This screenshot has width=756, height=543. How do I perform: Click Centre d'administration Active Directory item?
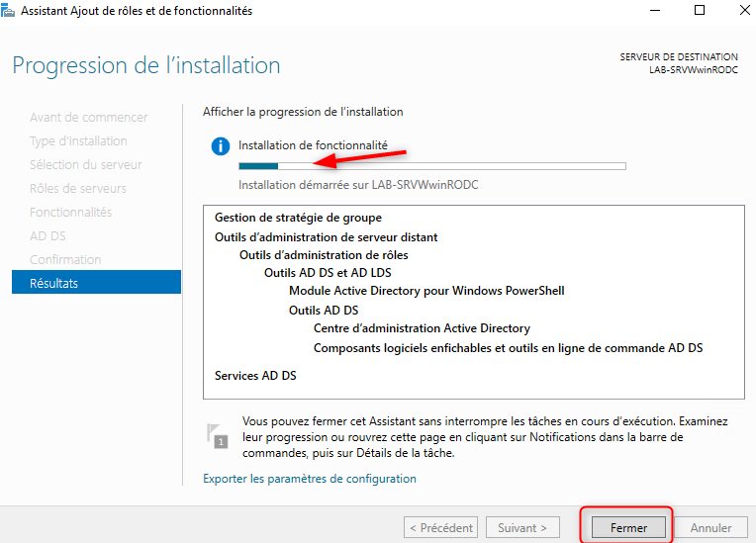(422, 328)
